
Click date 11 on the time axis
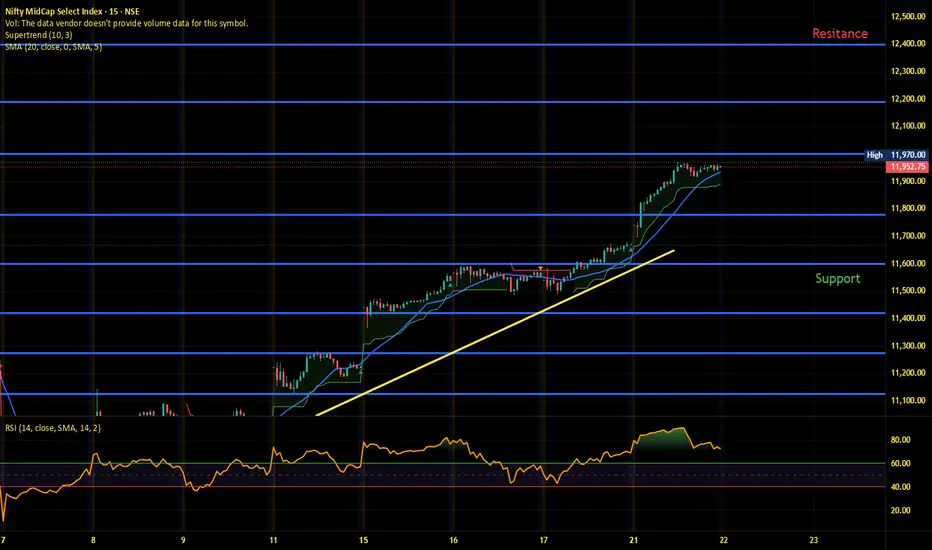pyautogui.click(x=273, y=540)
